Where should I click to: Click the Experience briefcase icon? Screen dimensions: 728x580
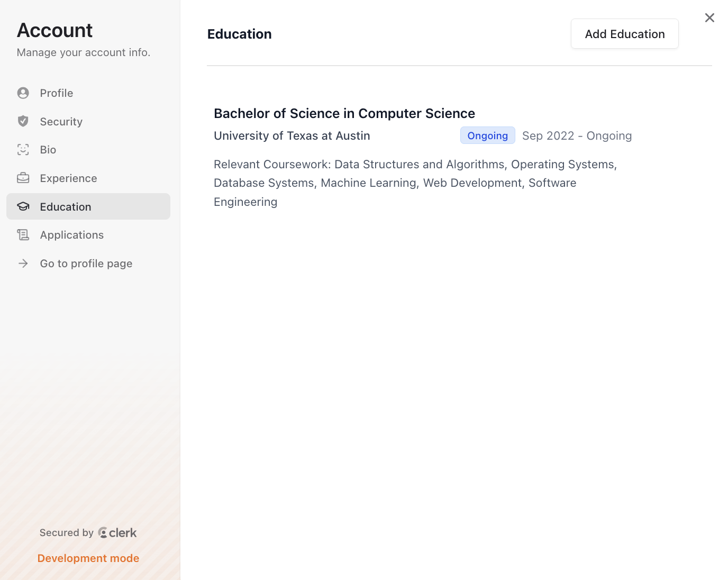(x=23, y=178)
